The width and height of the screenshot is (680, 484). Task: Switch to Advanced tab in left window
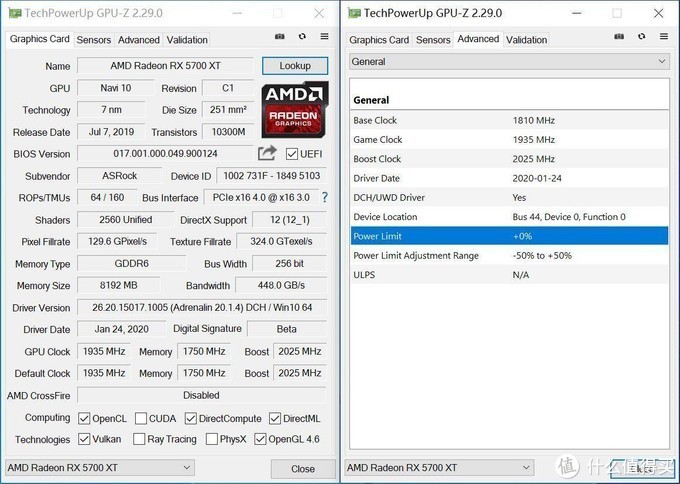tap(139, 40)
